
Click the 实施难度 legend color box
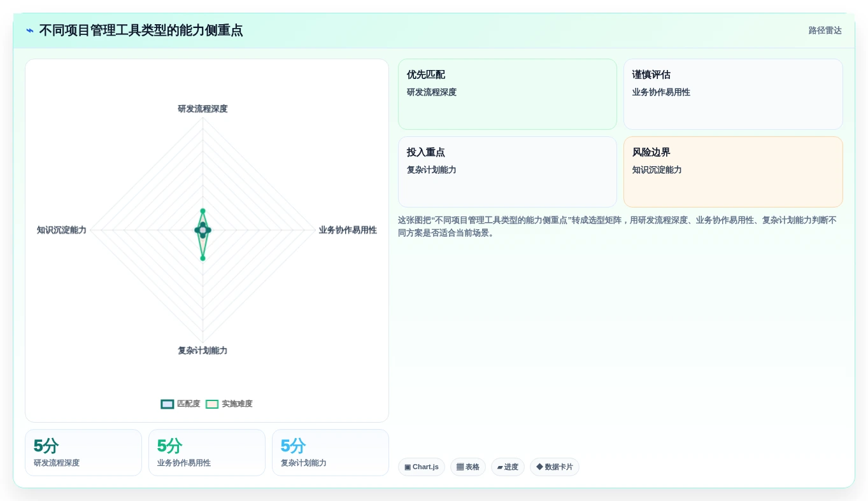point(212,404)
